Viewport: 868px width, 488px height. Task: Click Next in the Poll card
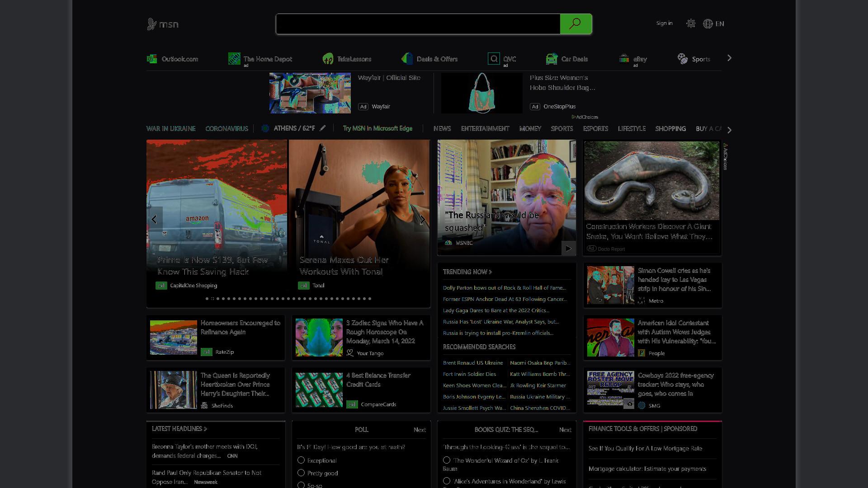(420, 430)
